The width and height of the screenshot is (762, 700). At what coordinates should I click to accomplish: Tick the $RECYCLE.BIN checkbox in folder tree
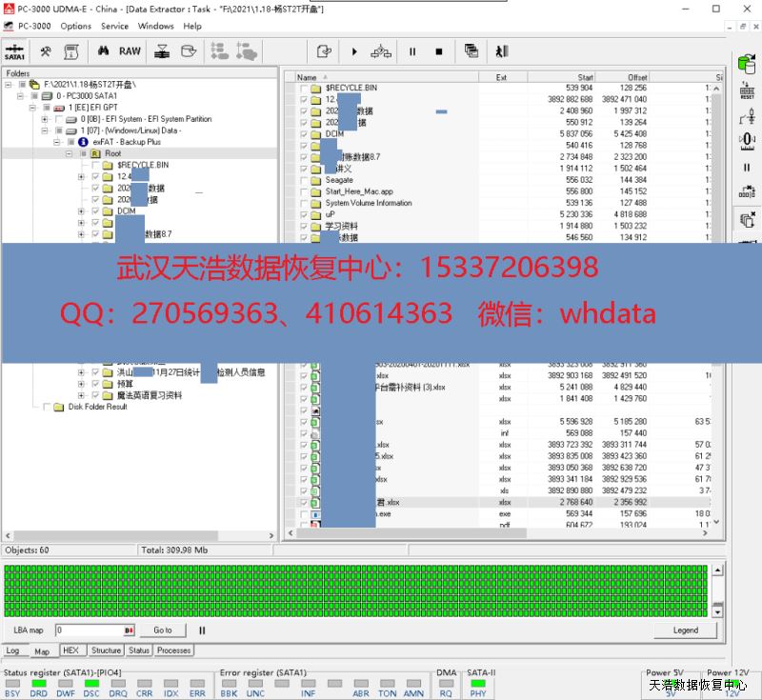(x=95, y=165)
